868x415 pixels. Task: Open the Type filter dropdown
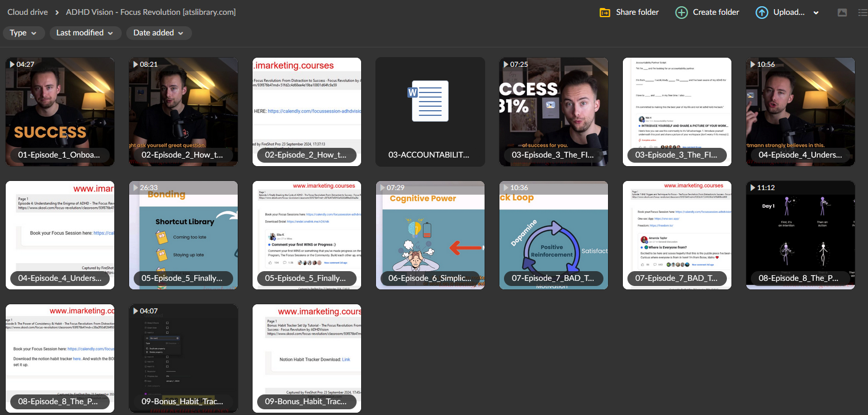[x=23, y=33]
